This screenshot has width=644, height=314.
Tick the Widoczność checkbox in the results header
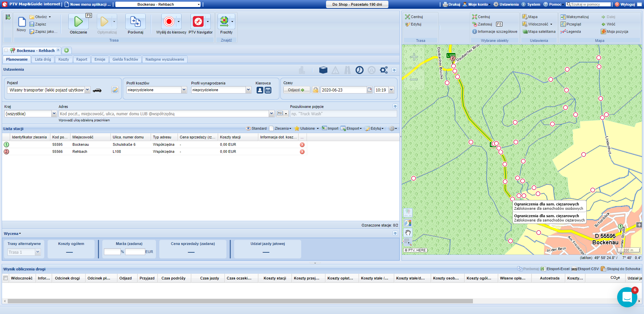click(x=6, y=278)
